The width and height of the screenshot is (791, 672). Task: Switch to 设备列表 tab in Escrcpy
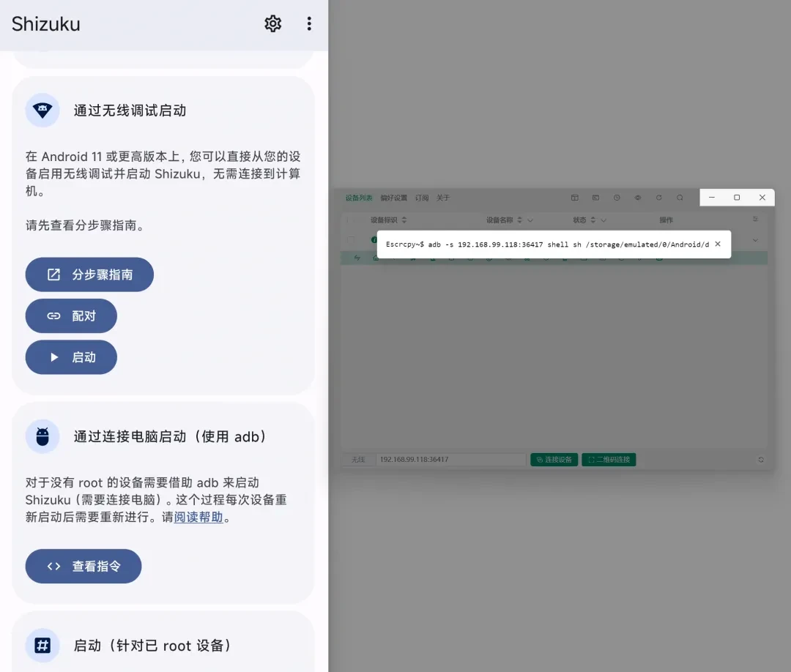(359, 198)
